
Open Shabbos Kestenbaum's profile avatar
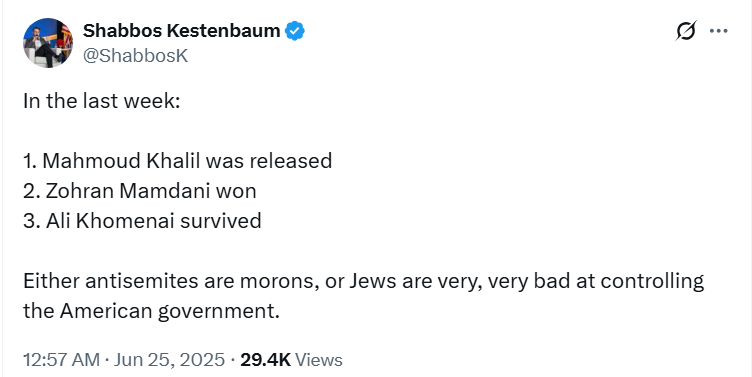(48, 43)
